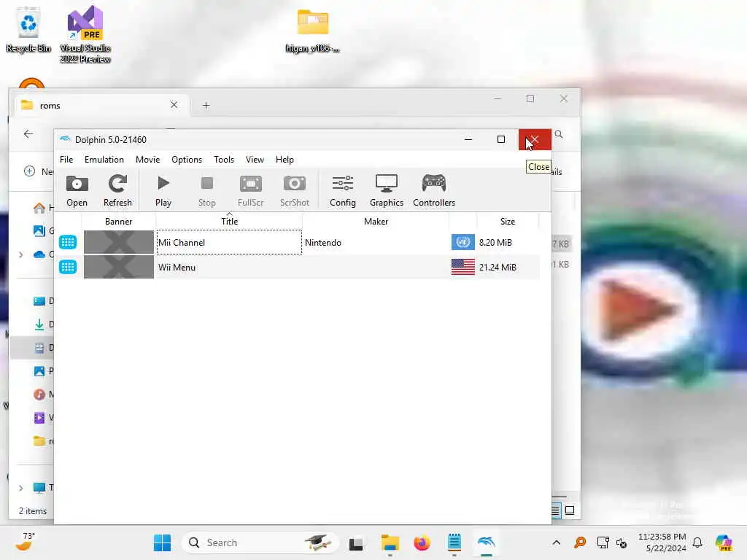Close the Dolphin window
The height and width of the screenshot is (560, 747).
click(x=535, y=139)
